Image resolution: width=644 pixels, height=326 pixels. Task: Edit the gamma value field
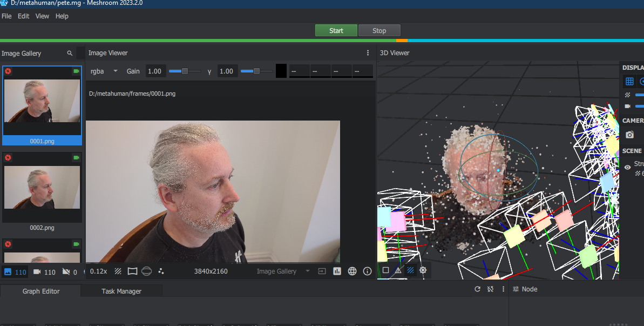[228, 71]
